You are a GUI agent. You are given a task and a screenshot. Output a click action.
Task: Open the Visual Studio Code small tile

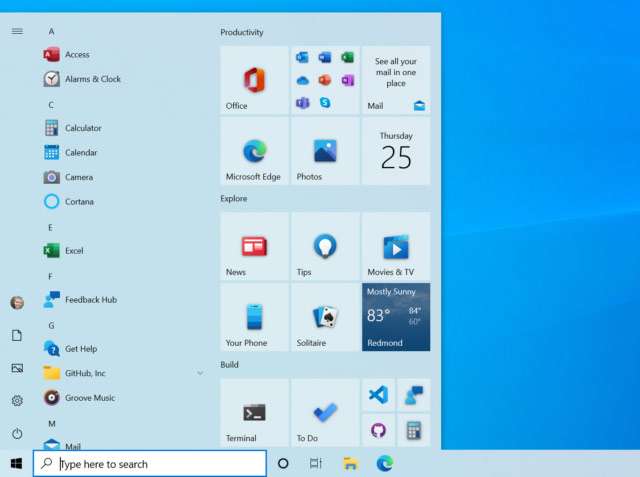[378, 395]
